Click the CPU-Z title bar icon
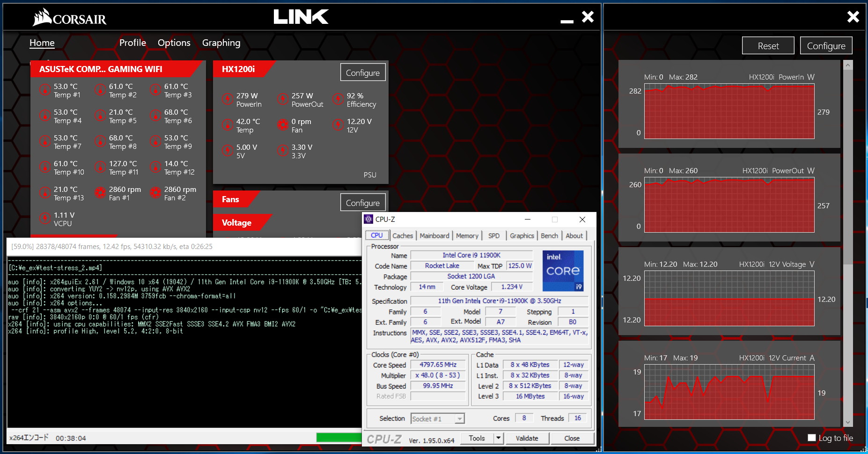 coord(369,219)
